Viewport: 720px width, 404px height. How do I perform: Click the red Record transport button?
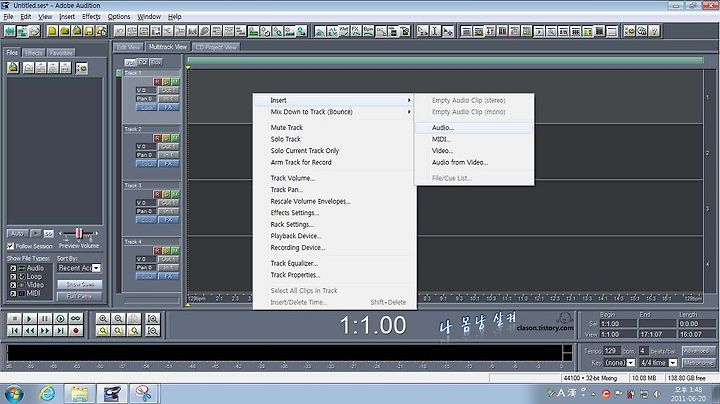[x=76, y=331]
